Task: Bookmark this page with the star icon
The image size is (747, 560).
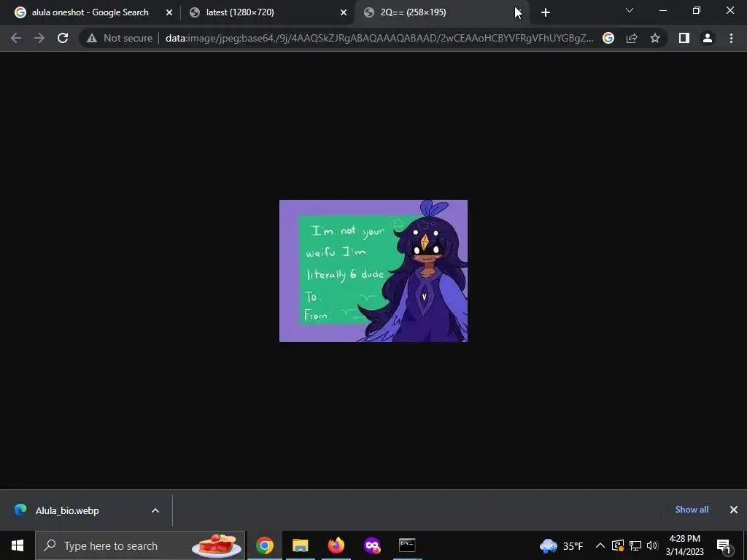Action: click(655, 38)
